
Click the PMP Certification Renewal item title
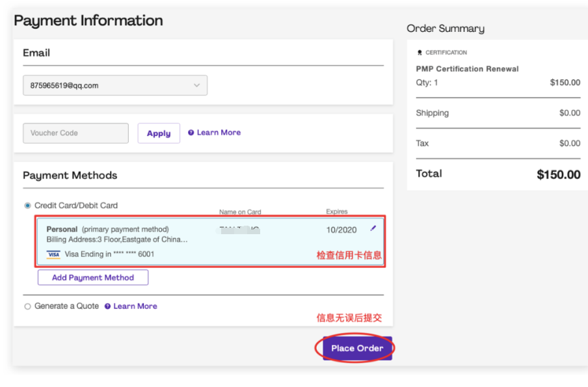467,69
